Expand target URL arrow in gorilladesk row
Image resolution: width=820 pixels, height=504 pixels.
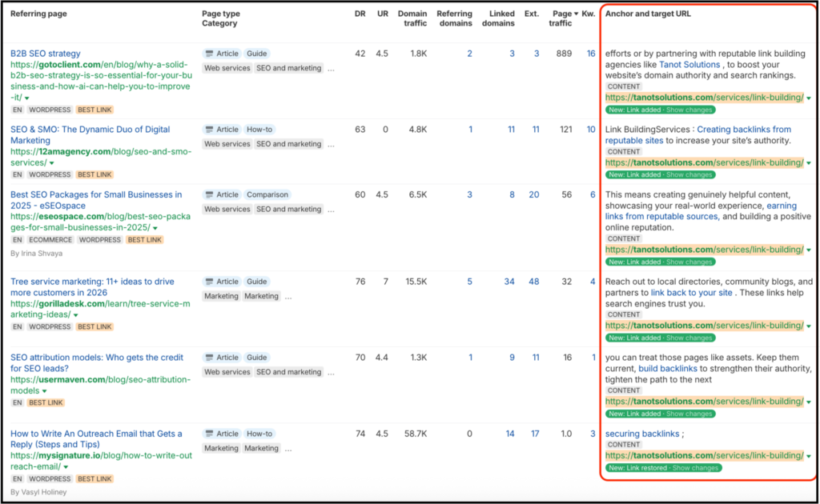coord(809,326)
